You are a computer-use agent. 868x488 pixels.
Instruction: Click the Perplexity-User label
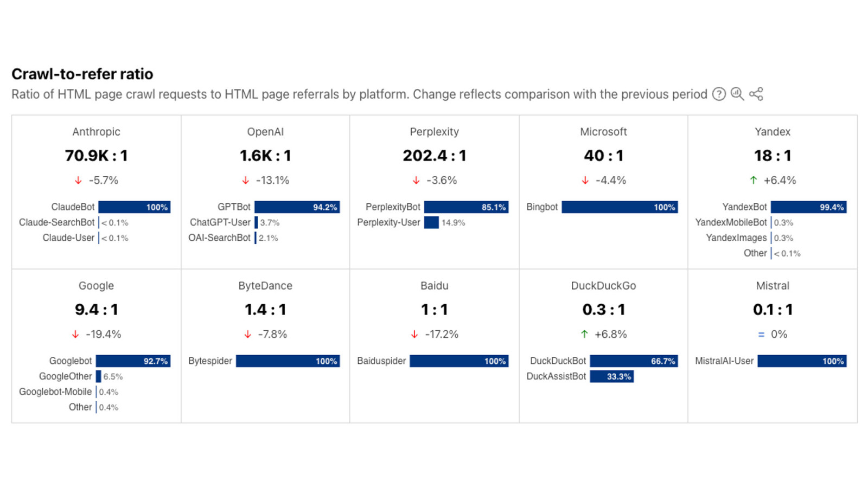coord(388,222)
